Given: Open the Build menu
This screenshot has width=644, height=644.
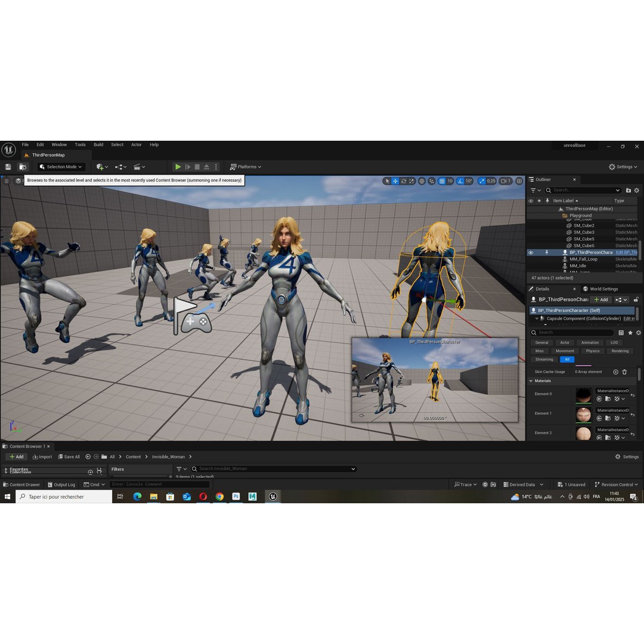Looking at the screenshot, I should [98, 144].
